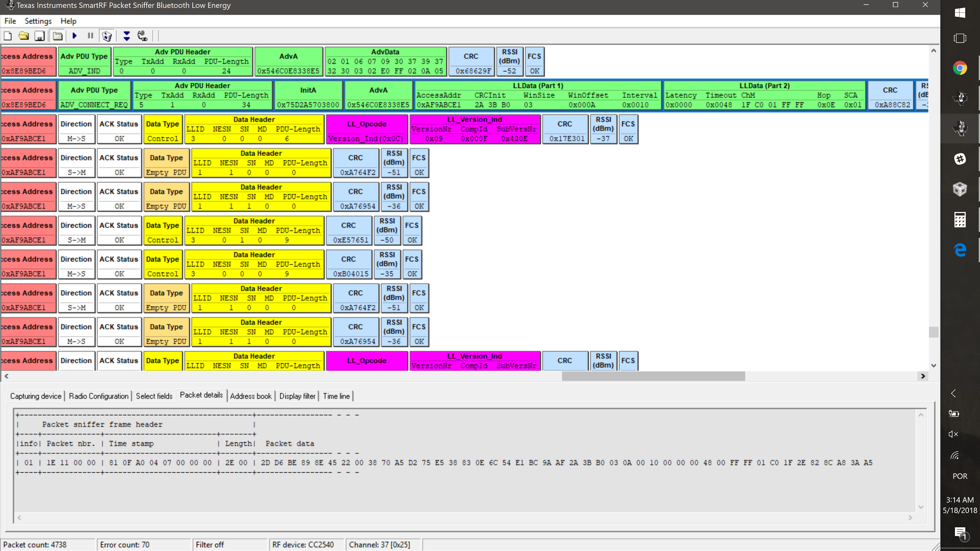Click InitA value 0x75D2A5703800
Image resolution: width=980 pixels, height=551 pixels.
pos(308,105)
